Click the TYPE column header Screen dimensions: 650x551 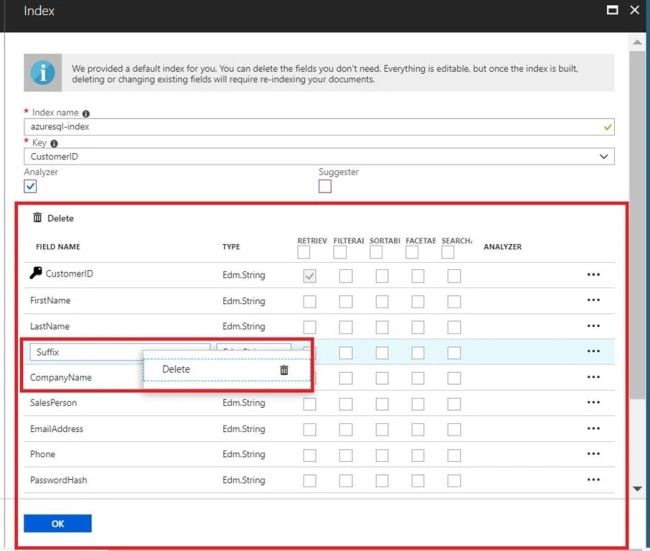pyautogui.click(x=231, y=247)
